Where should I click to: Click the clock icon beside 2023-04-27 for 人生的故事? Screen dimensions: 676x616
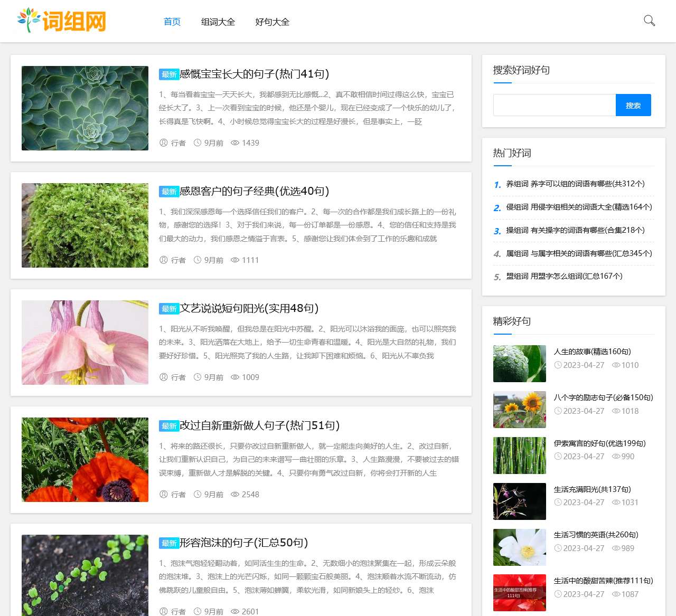coord(558,365)
